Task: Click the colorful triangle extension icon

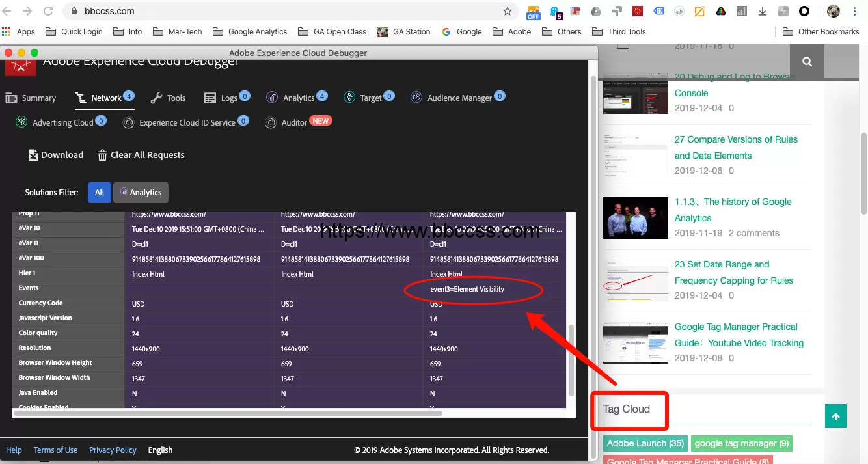Action: tap(721, 11)
